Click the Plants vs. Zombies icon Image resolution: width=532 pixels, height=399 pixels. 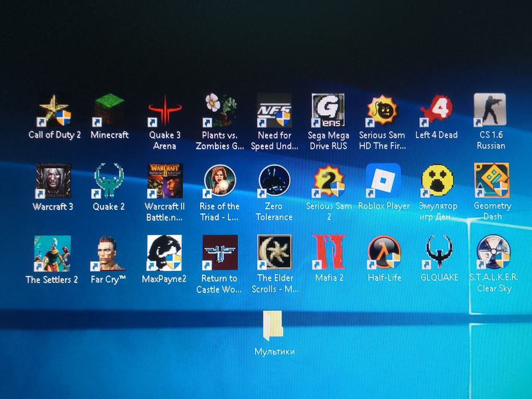coord(220,111)
